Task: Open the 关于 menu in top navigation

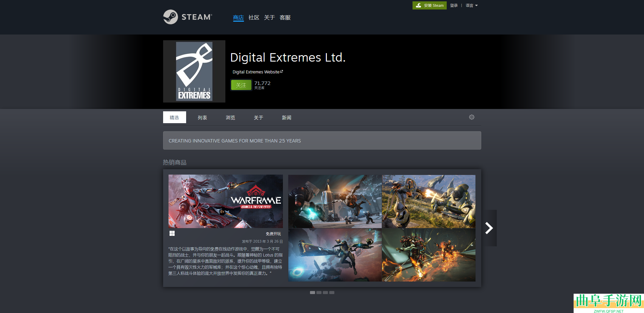Action: (x=269, y=18)
